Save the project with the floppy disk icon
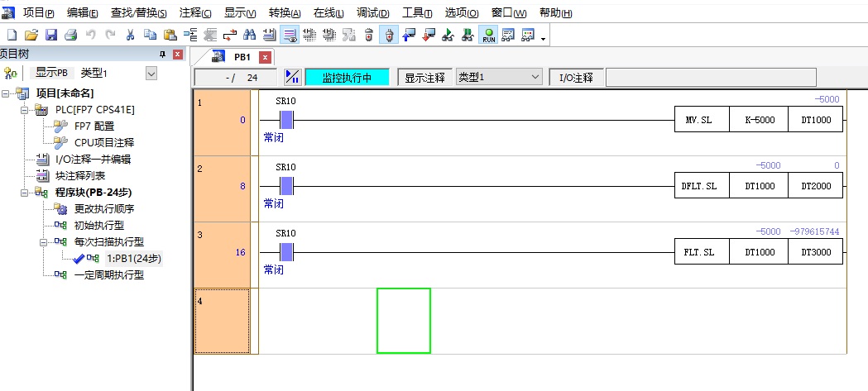Screen dimensions: 868x391 point(50,35)
